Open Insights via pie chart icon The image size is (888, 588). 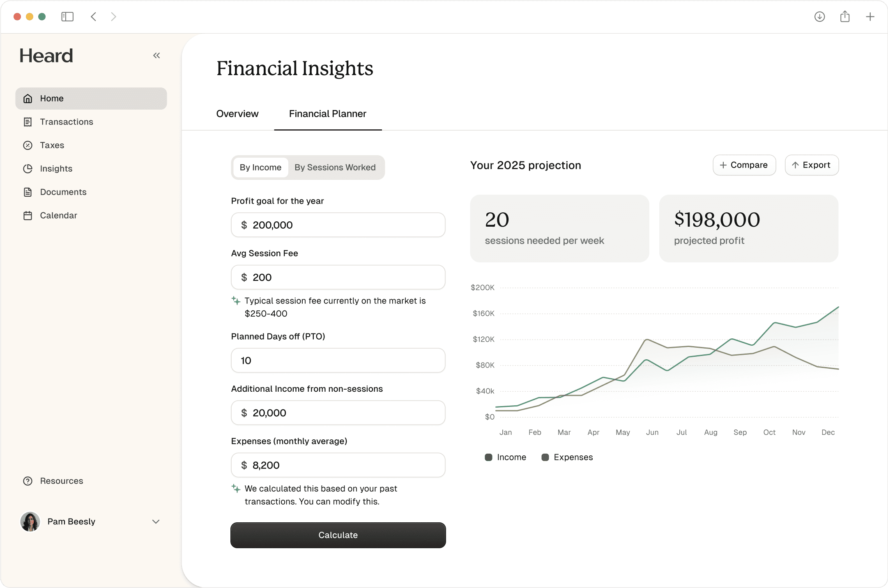28,169
